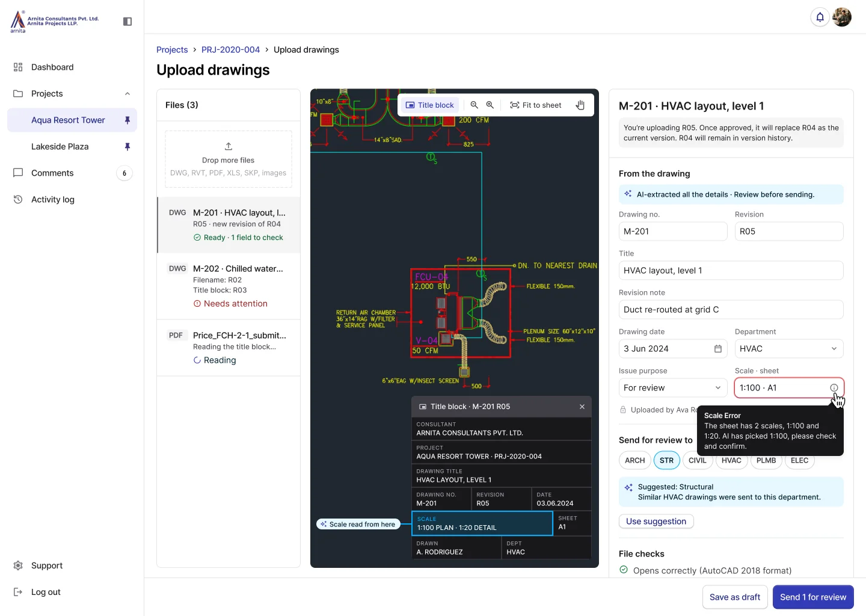Open notifications bell
866x616 pixels.
(820, 17)
